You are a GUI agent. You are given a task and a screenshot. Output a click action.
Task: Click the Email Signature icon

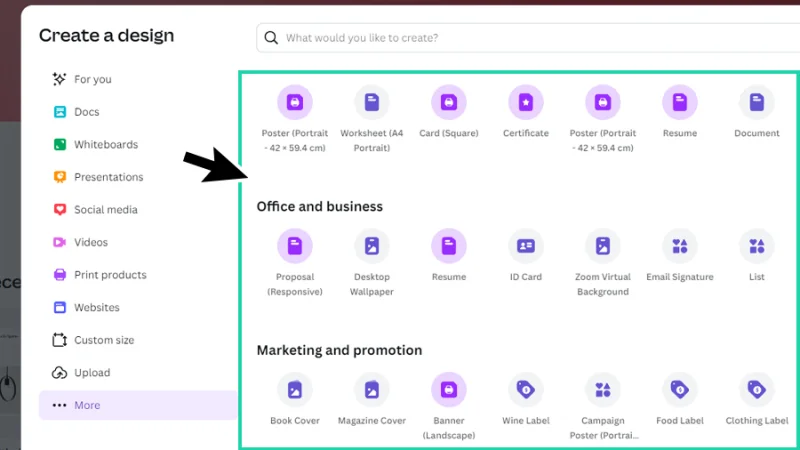(x=680, y=246)
